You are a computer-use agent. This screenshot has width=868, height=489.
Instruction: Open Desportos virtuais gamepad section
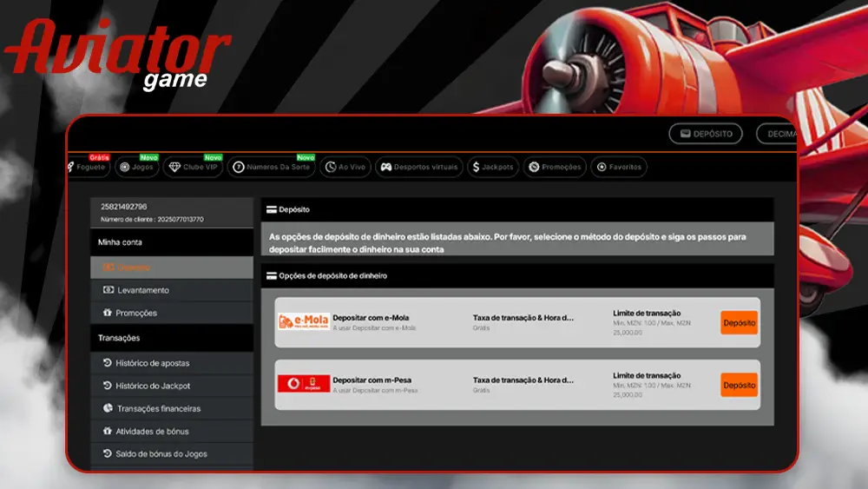418,167
